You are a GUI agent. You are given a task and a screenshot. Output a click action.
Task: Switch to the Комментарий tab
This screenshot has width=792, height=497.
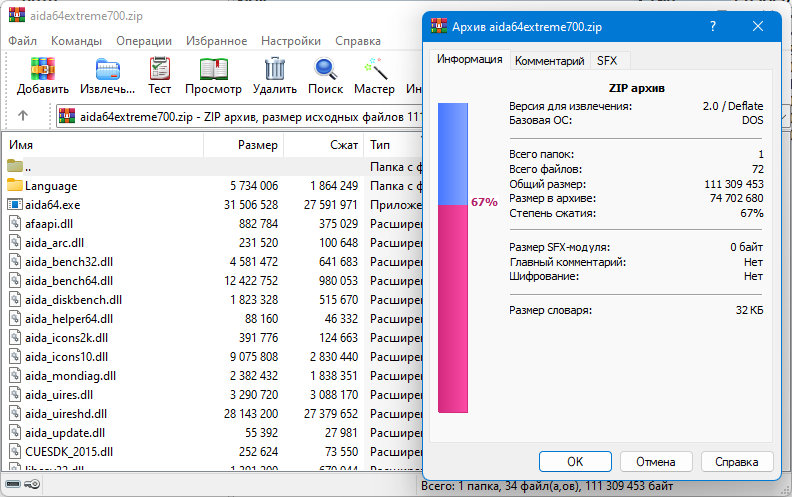pos(550,61)
